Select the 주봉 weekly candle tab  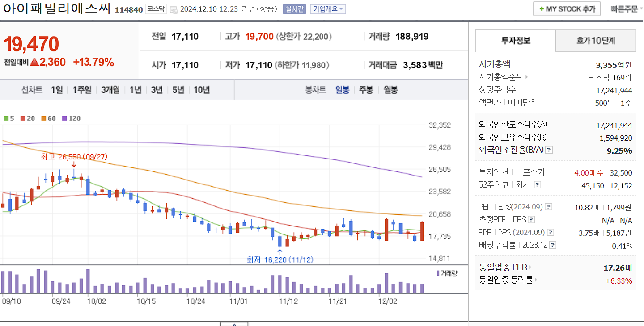pos(365,90)
